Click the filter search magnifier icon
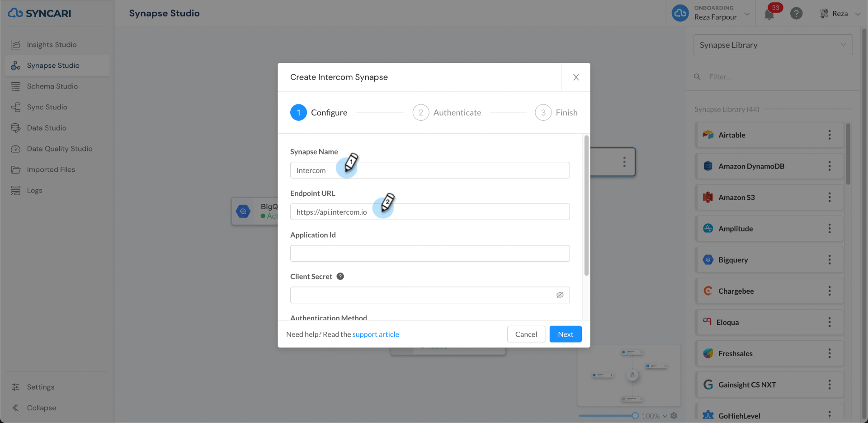Image resolution: width=868 pixels, height=423 pixels. 697,77
